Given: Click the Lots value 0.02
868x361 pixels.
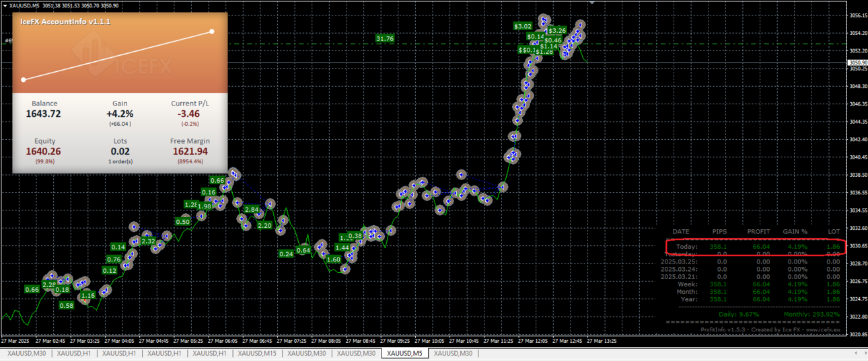Looking at the screenshot, I should pyautogui.click(x=120, y=151).
